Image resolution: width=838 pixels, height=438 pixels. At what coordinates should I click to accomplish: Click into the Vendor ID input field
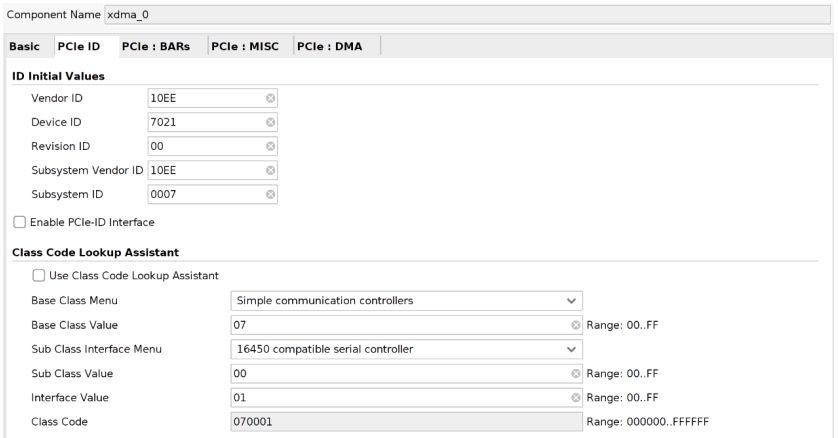[x=213, y=98]
